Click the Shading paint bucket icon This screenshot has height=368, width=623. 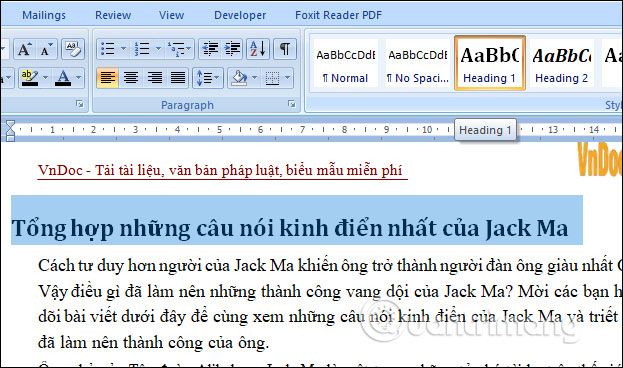[239, 77]
